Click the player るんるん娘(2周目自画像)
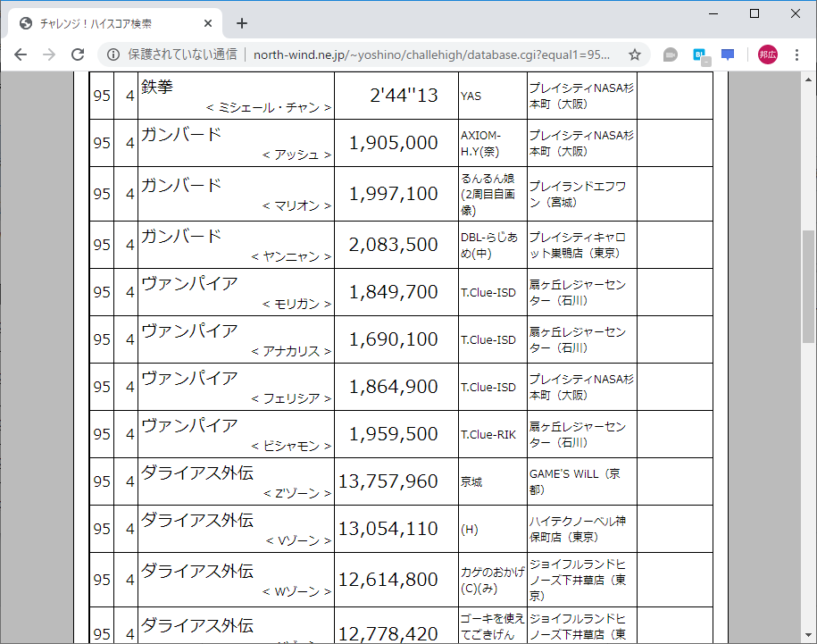The width and height of the screenshot is (817, 644). [x=488, y=195]
